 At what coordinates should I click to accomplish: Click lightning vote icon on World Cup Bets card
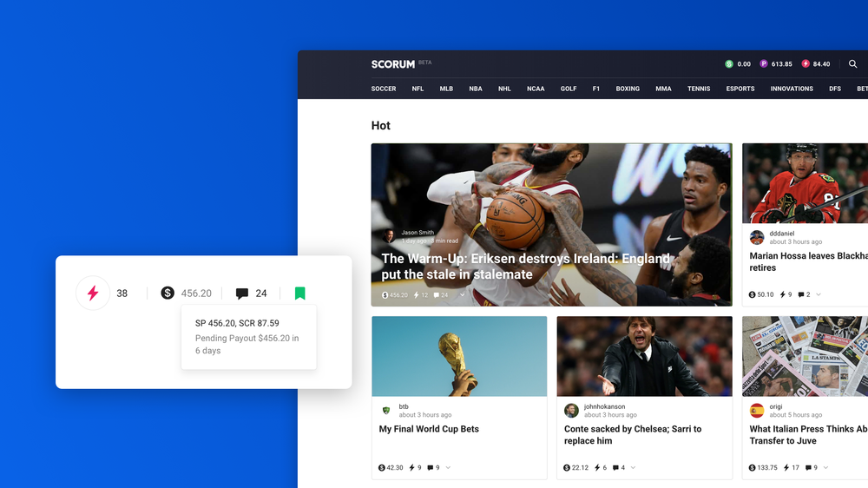coord(411,467)
